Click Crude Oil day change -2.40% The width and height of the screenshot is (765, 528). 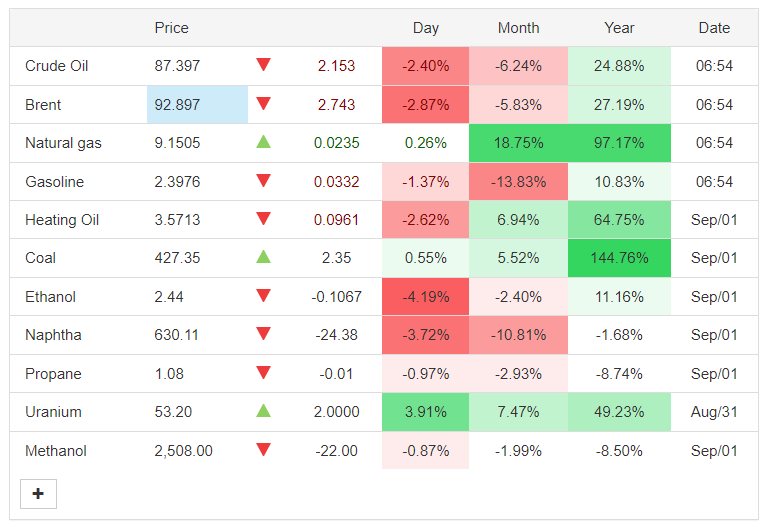tap(425, 66)
